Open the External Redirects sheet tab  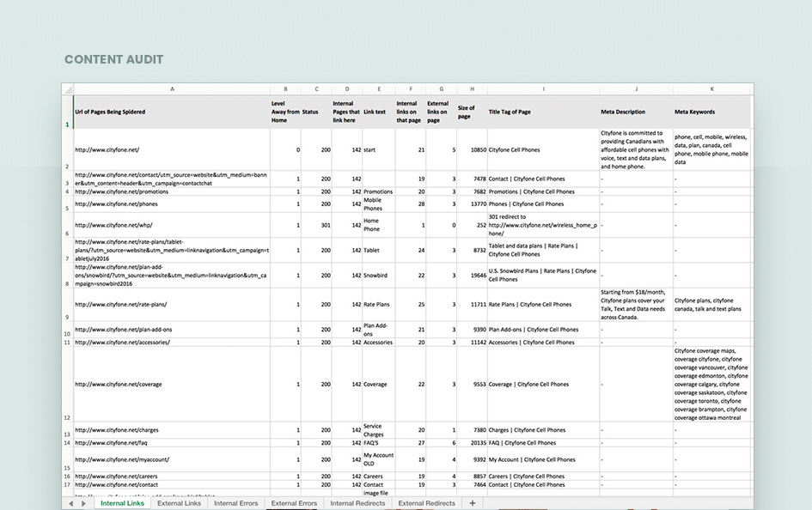click(426, 503)
